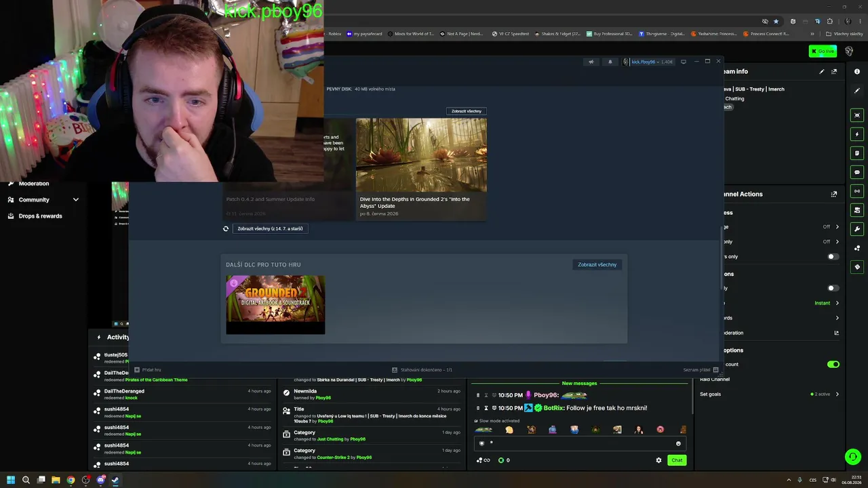Switch to Chrome in the taskbar

[x=71, y=481]
